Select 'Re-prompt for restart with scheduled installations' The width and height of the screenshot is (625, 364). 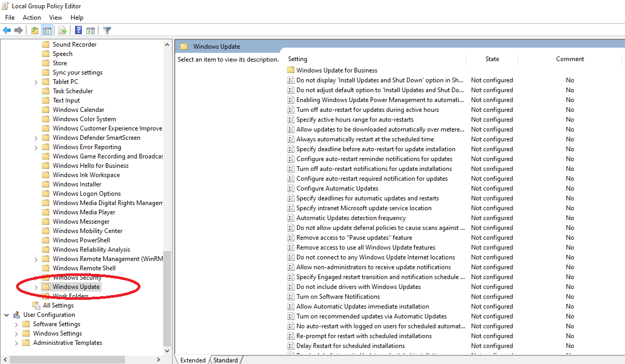(364, 336)
